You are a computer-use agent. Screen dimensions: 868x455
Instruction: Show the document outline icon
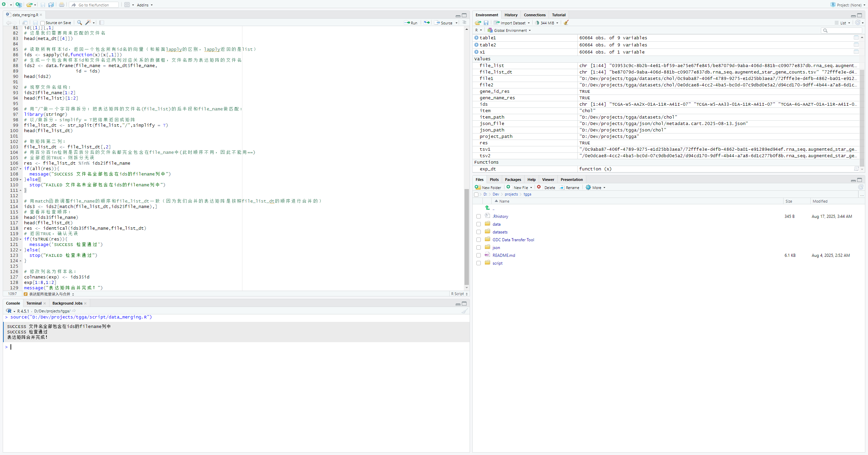click(x=464, y=23)
